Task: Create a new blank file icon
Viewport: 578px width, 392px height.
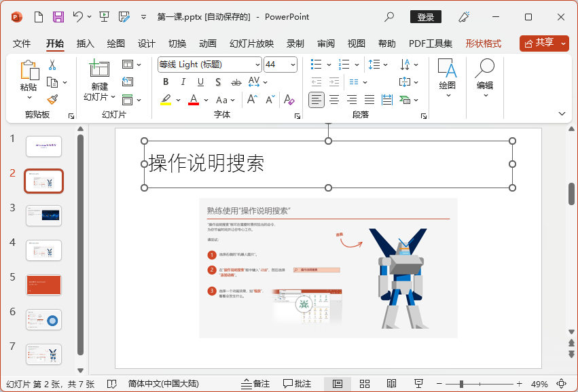Action: pos(38,17)
